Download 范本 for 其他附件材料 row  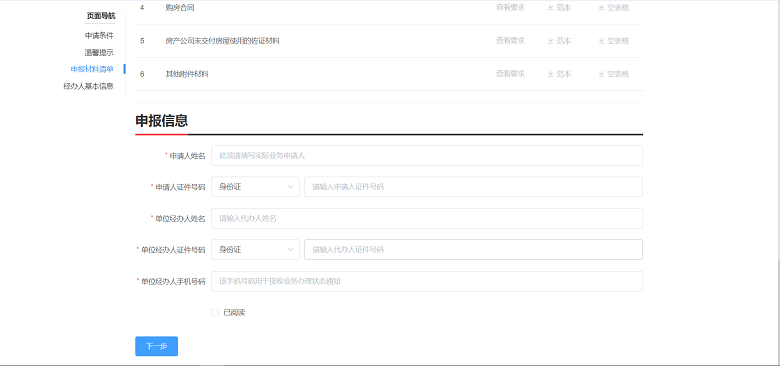[559, 74]
